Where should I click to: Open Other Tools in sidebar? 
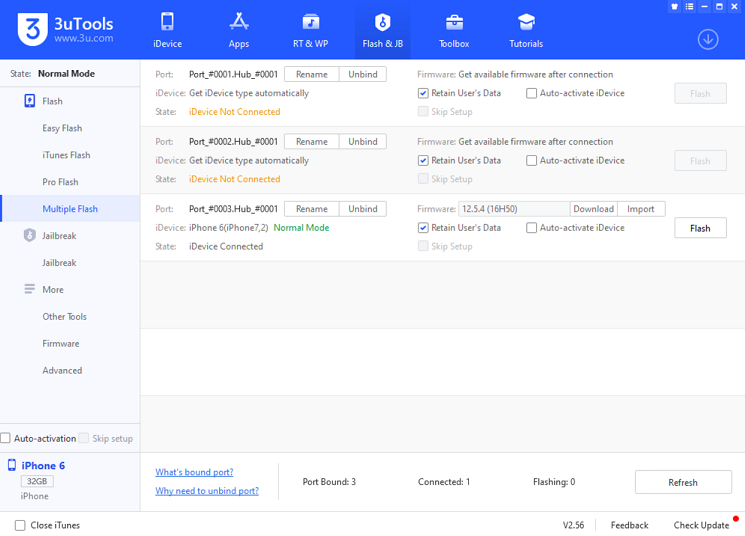65,316
